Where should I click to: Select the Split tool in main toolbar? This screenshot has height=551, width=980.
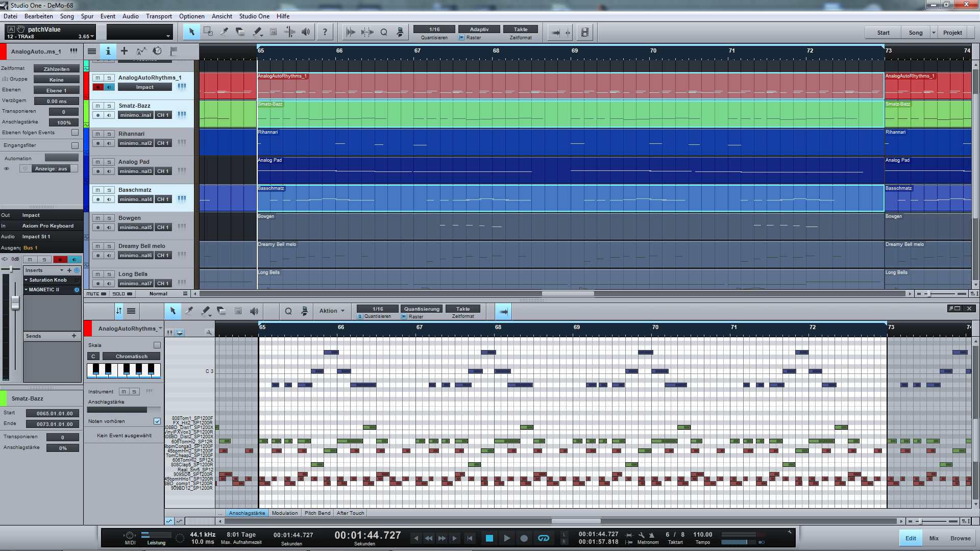point(224,32)
